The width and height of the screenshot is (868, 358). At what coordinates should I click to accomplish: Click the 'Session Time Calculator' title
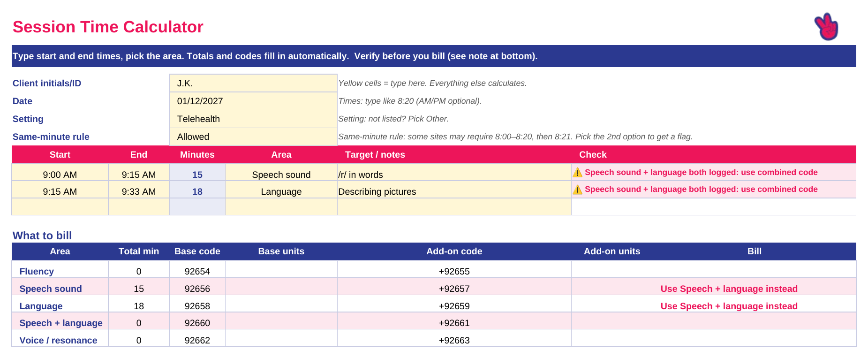(108, 27)
